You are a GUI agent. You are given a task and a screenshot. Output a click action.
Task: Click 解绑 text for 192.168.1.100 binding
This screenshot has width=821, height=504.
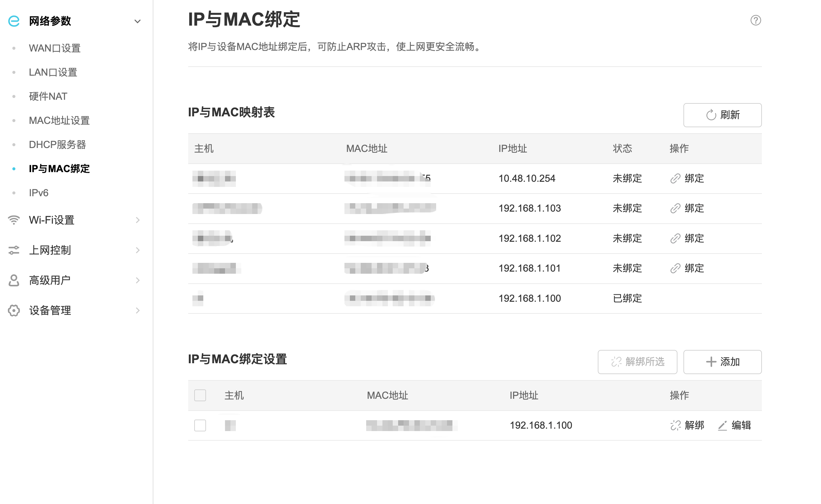(x=694, y=425)
